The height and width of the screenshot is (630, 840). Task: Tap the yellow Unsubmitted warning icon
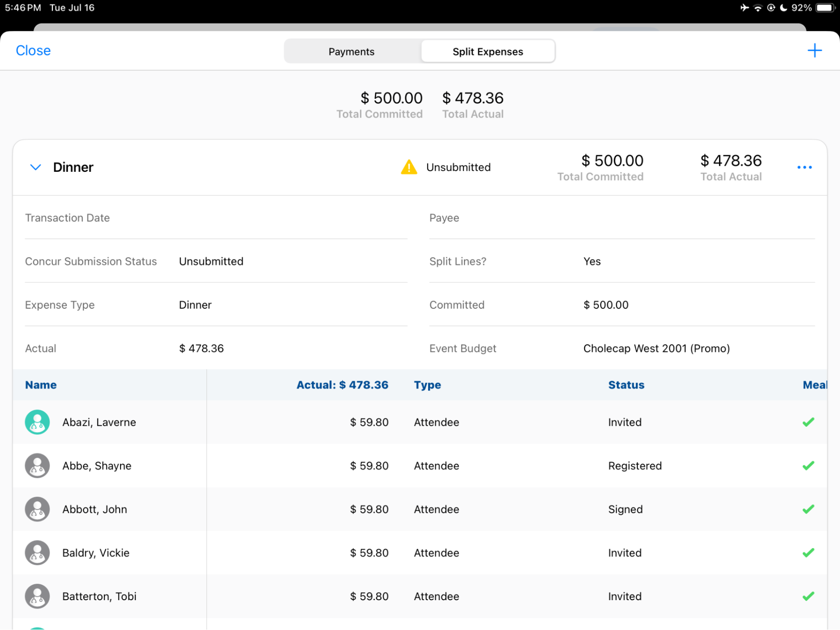click(408, 167)
